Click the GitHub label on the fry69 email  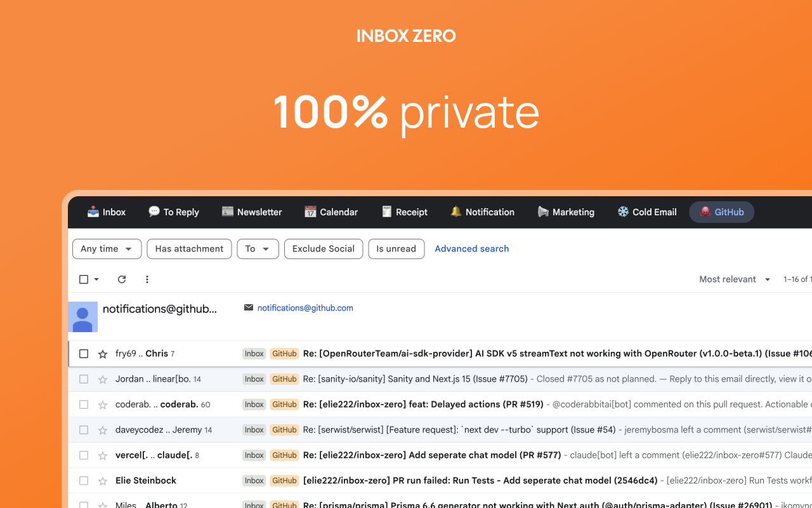(284, 354)
